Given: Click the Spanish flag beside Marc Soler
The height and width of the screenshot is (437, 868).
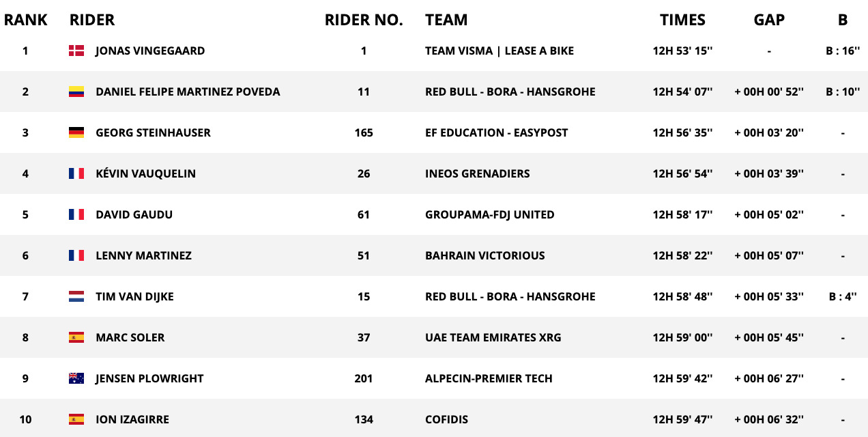Looking at the screenshot, I should (x=76, y=337).
